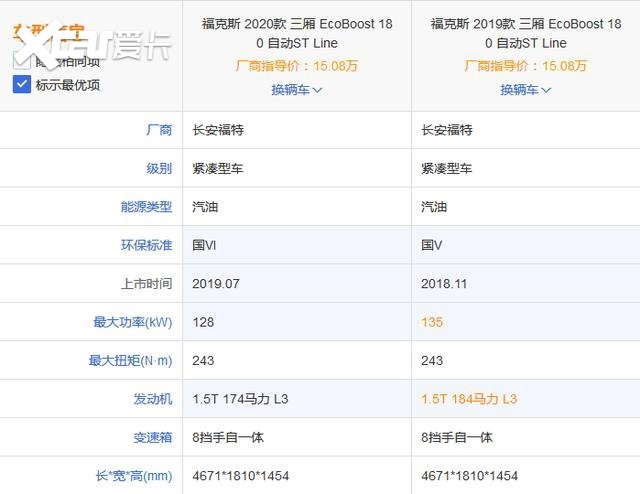Select the 最大功率(kW) parameter label
The height and width of the screenshot is (494, 640).
pos(133,322)
